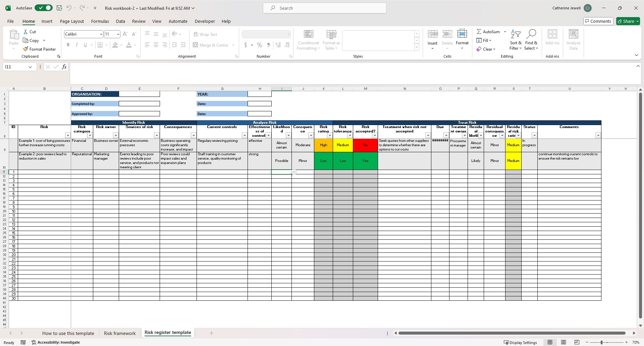Open the Comments pane button
Image resolution: width=644 pixels, height=346 pixels.
click(598, 21)
